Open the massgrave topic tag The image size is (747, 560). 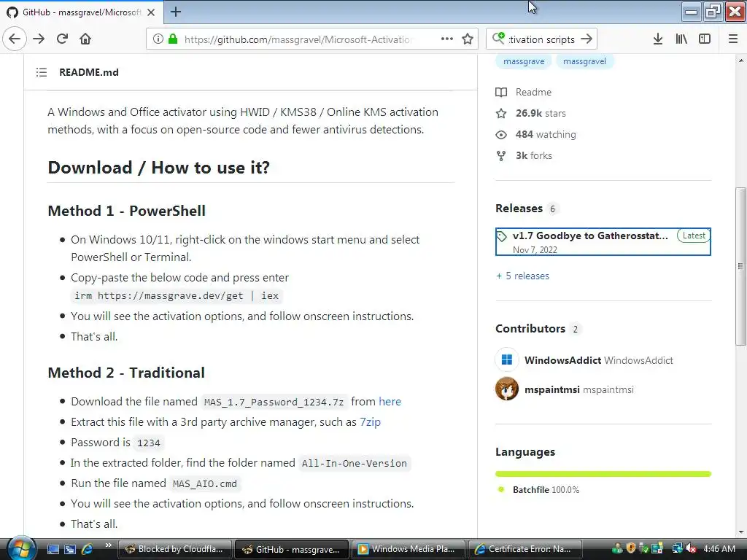[524, 61]
